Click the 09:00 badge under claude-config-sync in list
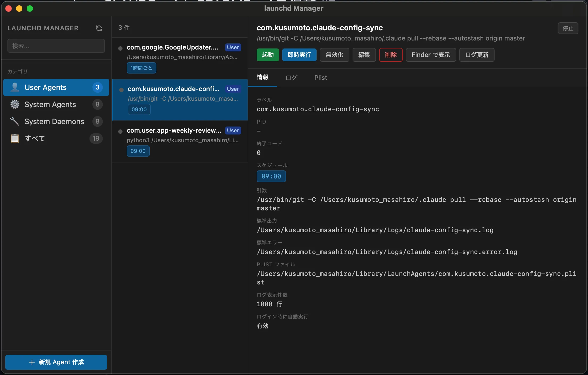 point(139,109)
